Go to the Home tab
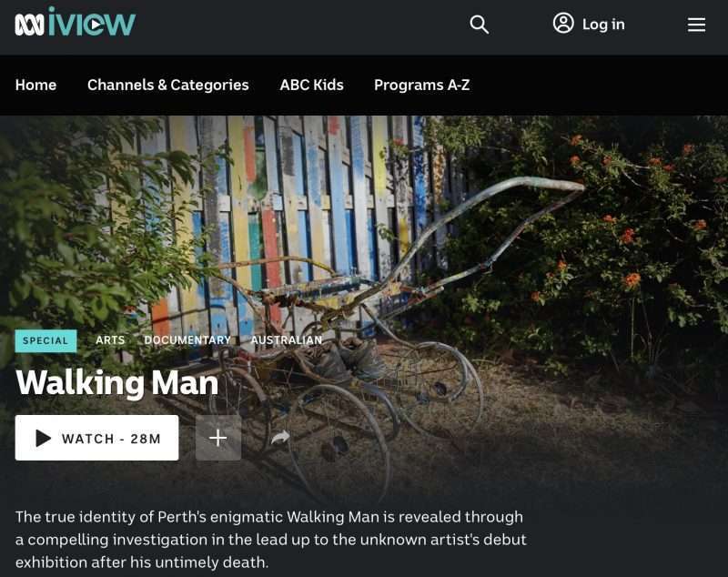 (35, 85)
